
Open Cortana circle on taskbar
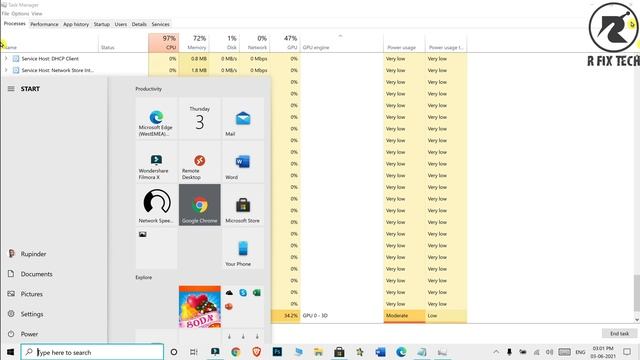coord(174,352)
